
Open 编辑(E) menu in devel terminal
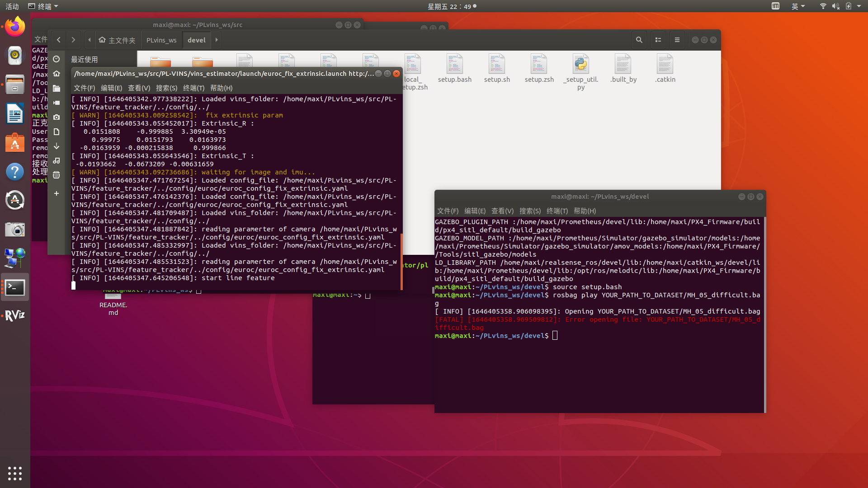tap(475, 211)
